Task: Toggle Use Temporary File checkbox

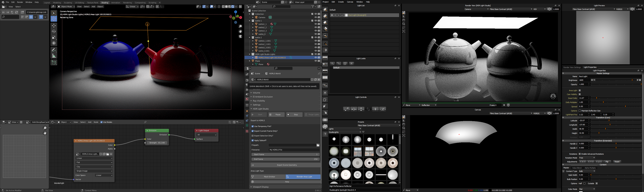Action: 253,126
